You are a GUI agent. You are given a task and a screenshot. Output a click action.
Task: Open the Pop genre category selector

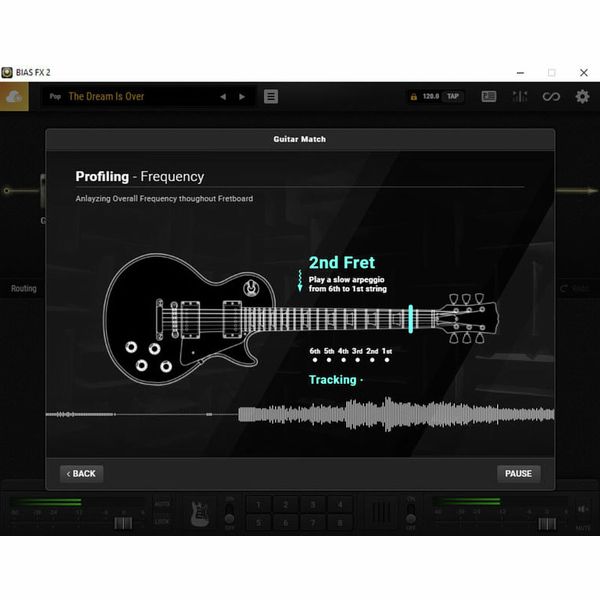57,97
